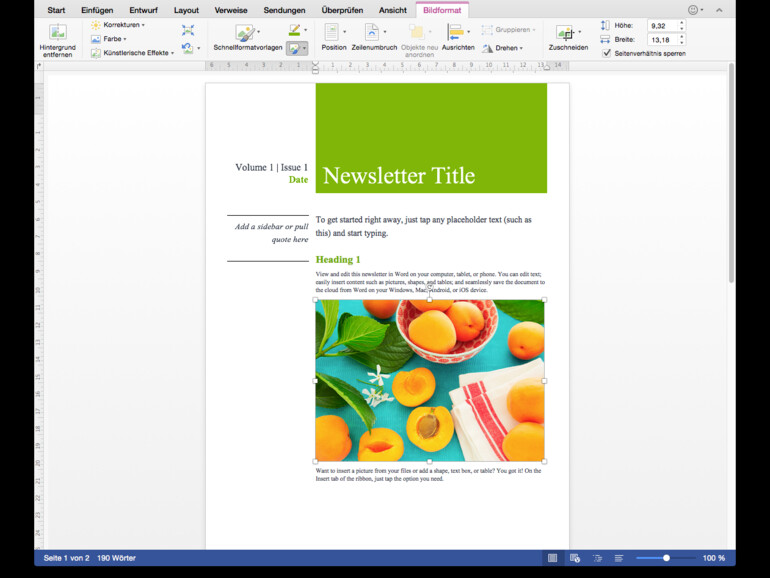Viewport: 770px width, 578px height.
Task: Expand the Korrekturen dropdown
Action: coord(123,24)
